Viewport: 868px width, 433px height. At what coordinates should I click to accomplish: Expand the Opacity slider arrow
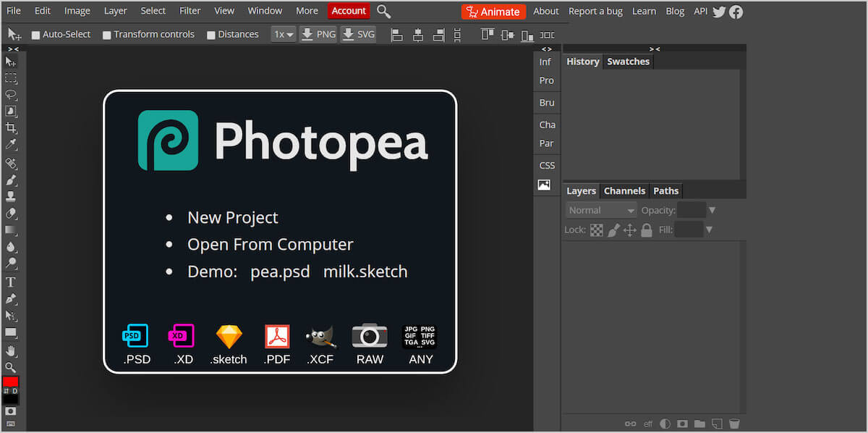point(712,211)
